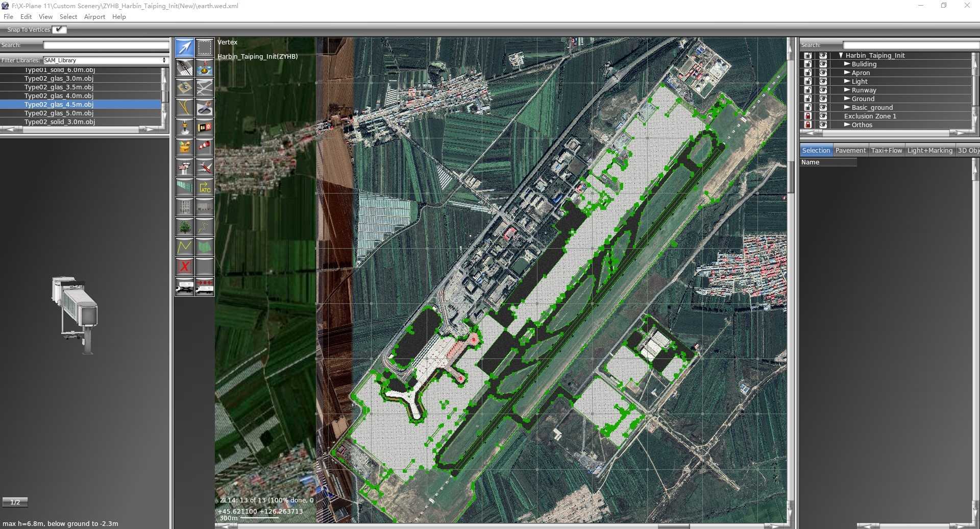Select the Taxi Sign tool
The image size is (980, 529).
coord(204,127)
